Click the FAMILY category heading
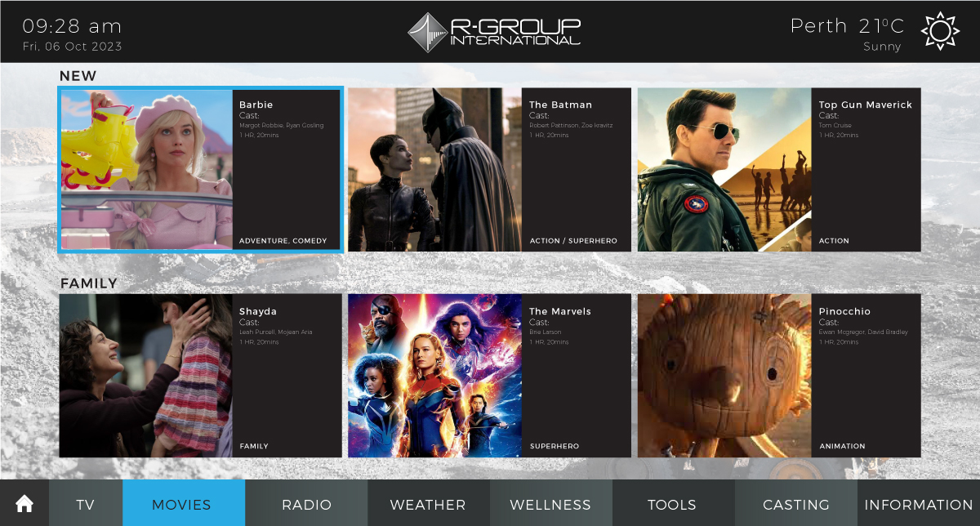 click(89, 283)
